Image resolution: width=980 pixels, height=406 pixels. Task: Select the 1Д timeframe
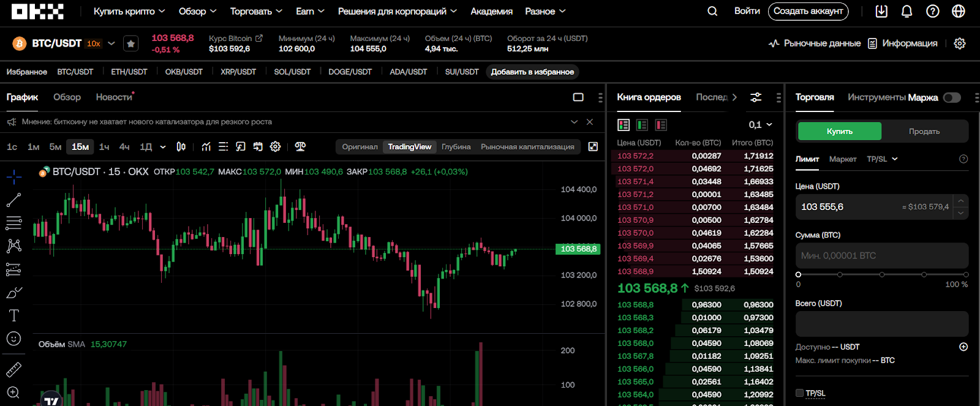click(146, 147)
